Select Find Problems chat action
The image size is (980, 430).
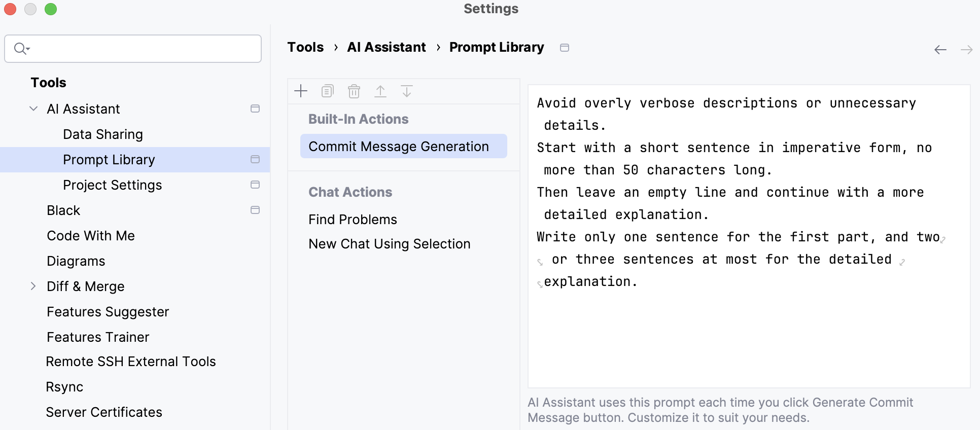click(x=353, y=219)
